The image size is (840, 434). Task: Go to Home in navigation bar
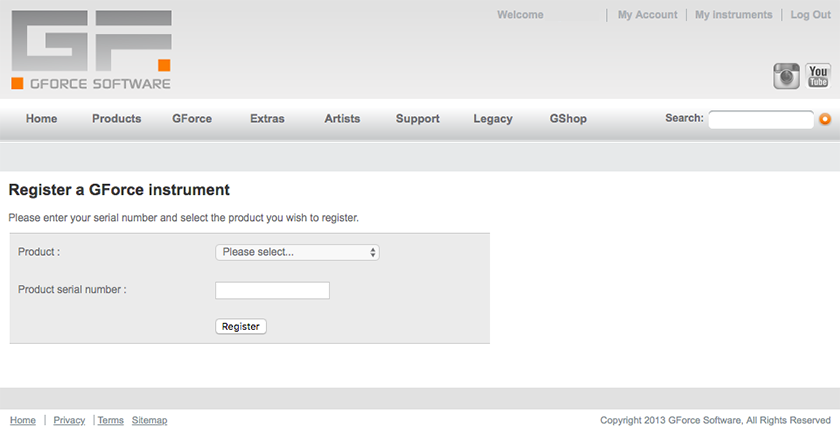pyautogui.click(x=41, y=118)
